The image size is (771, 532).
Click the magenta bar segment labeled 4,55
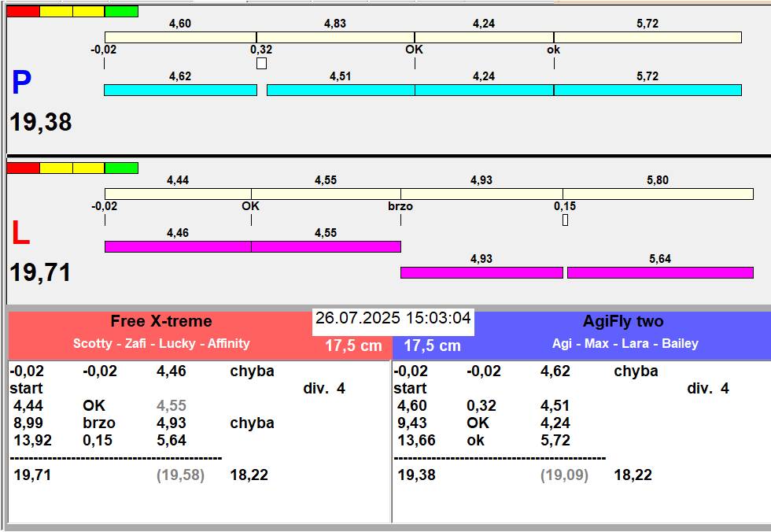[326, 246]
